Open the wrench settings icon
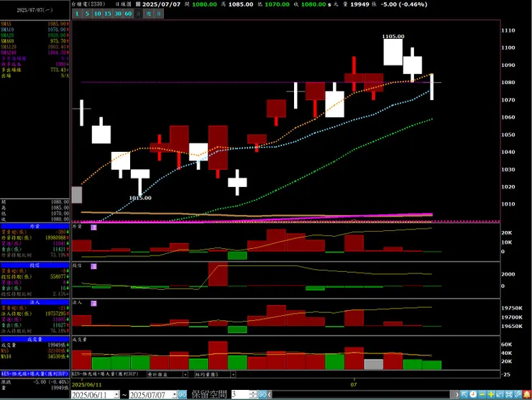532x400 pixels. tap(518, 394)
